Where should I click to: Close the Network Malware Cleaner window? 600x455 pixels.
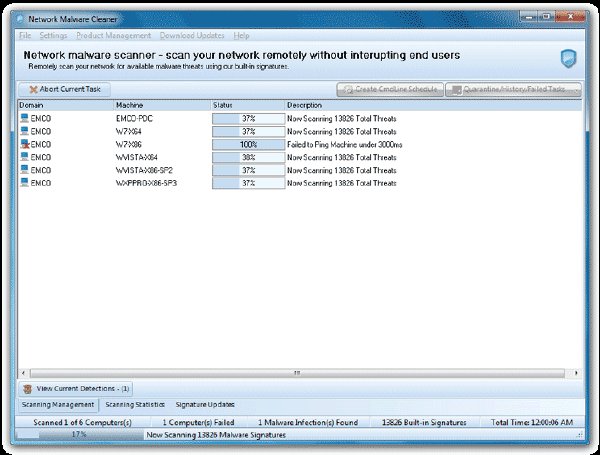click(x=570, y=17)
